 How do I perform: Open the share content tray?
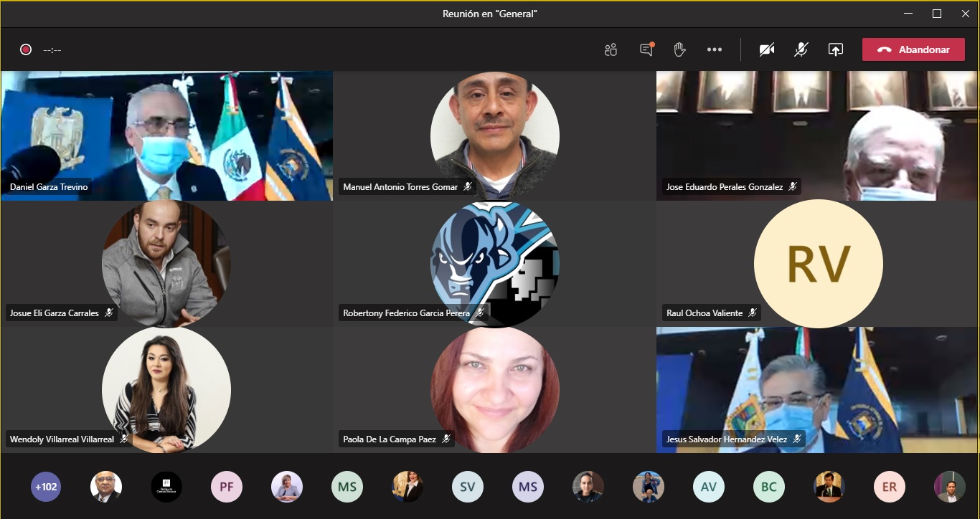coord(835,49)
